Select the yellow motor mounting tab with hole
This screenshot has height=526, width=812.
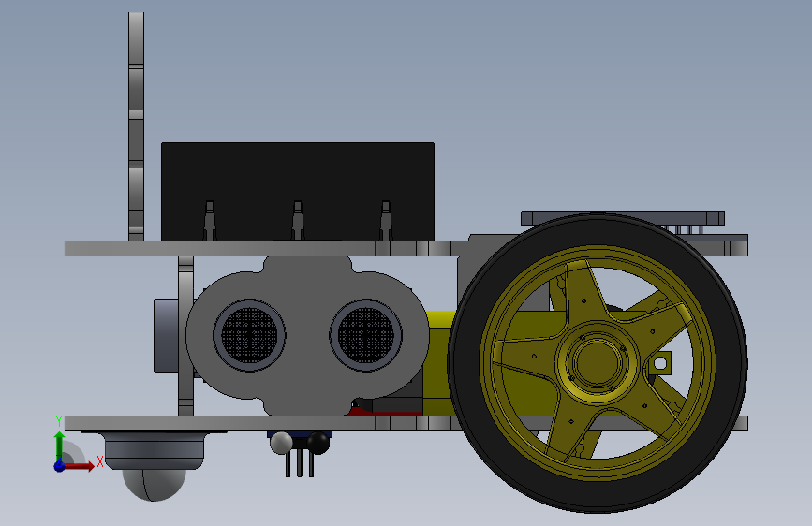[x=659, y=362]
